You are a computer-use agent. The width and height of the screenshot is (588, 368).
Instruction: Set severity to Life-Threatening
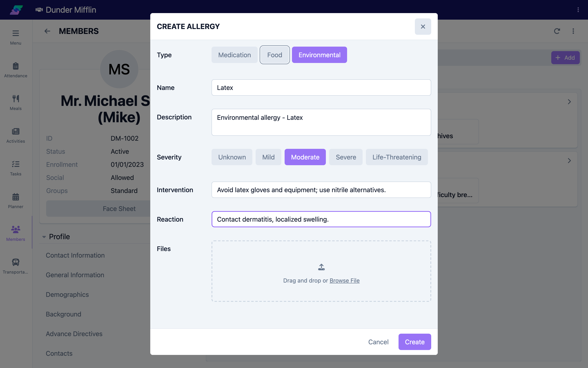[397, 157]
